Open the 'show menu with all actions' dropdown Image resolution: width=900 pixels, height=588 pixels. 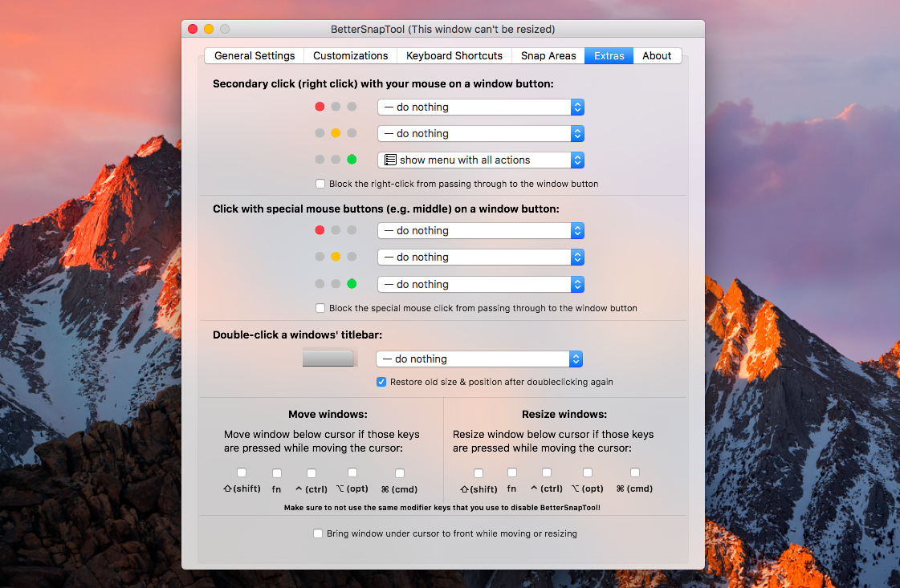coord(480,160)
